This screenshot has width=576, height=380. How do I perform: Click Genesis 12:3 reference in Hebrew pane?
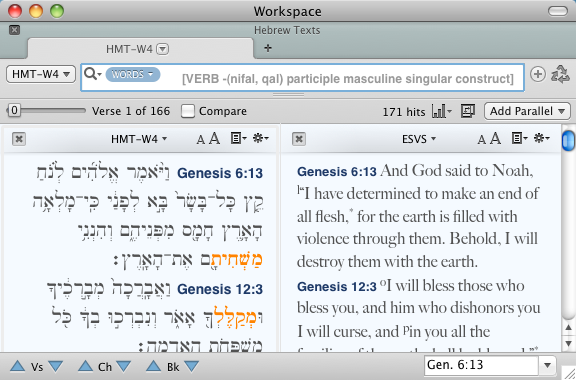(220, 289)
